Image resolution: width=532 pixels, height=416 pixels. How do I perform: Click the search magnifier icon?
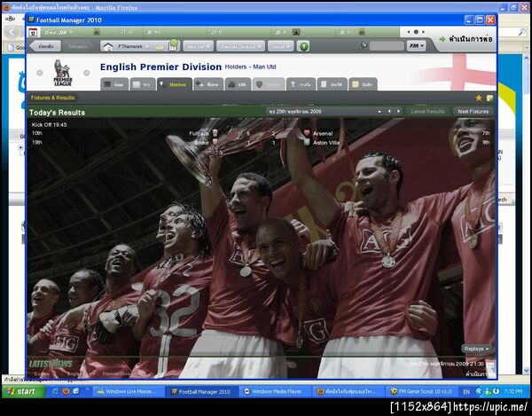point(364,45)
